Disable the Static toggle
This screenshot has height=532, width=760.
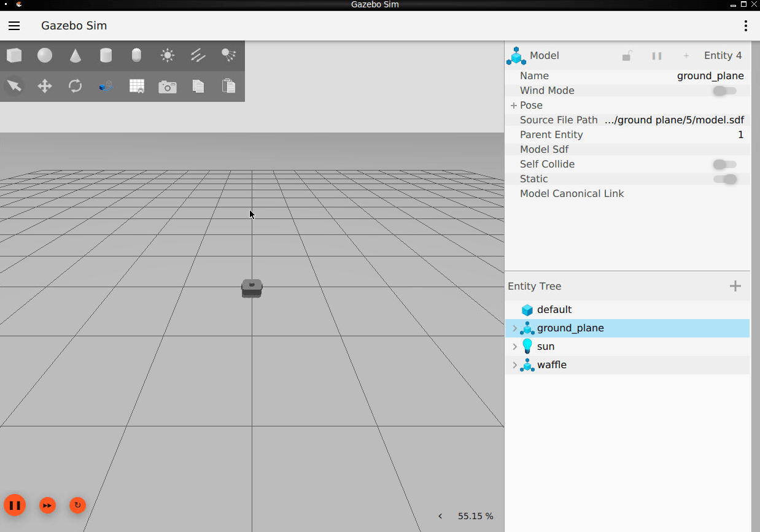(x=724, y=179)
